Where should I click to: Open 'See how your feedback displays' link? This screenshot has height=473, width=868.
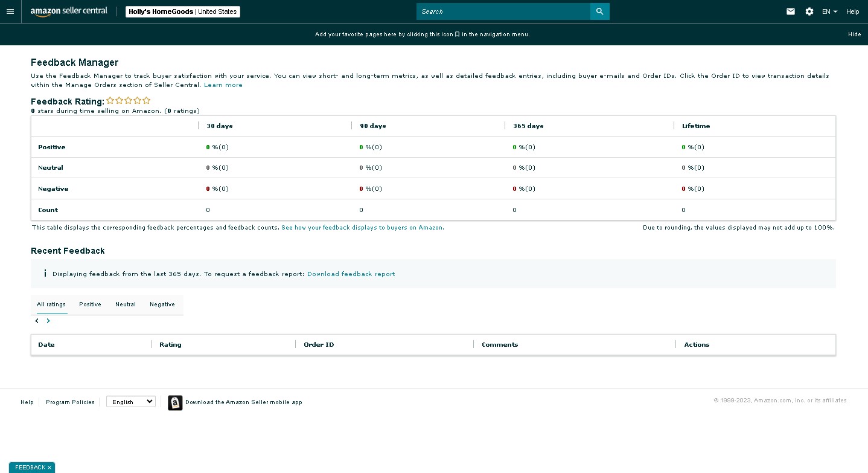click(x=362, y=228)
